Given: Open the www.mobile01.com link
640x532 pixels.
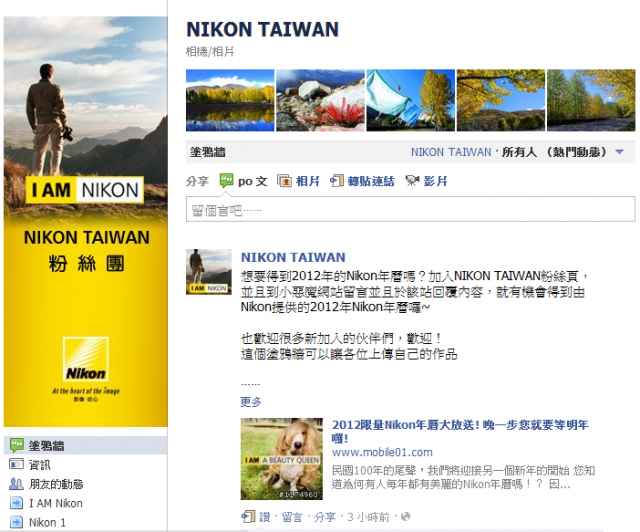Looking at the screenshot, I should click(382, 452).
